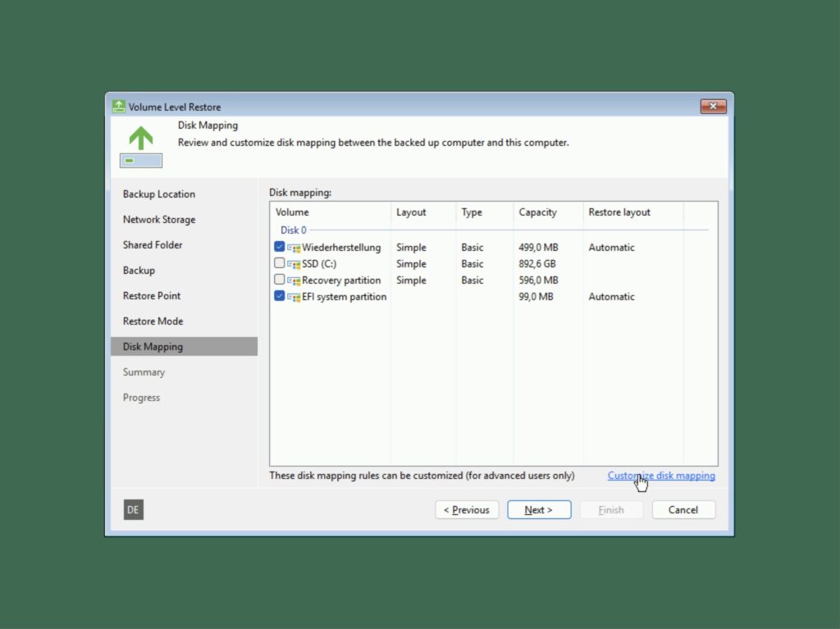Go back using the Previous button
Screen dimensions: 840x629
467,509
